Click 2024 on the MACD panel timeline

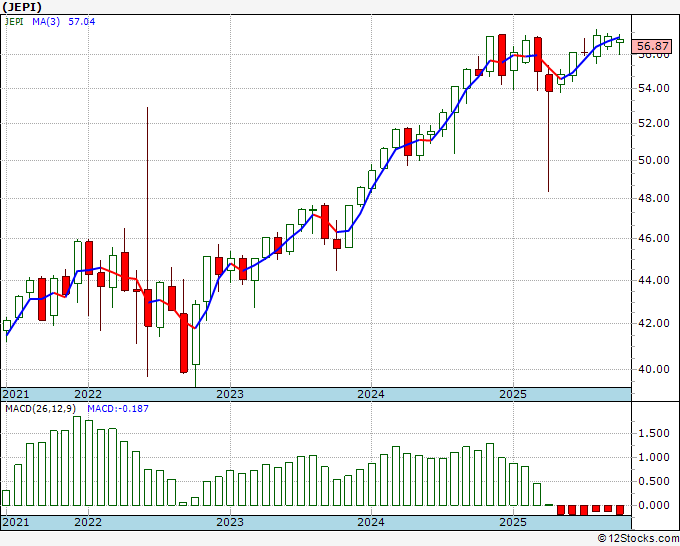(x=371, y=522)
